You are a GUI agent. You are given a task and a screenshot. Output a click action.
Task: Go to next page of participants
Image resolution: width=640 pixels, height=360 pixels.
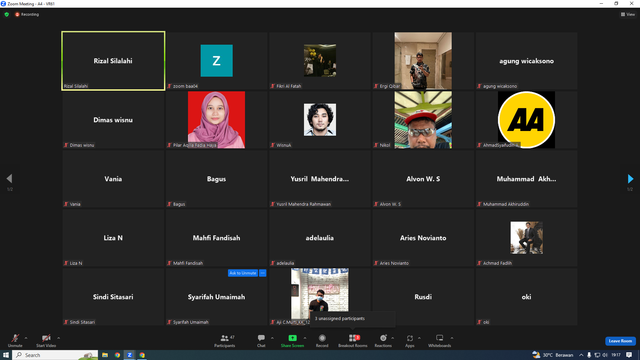(630, 179)
